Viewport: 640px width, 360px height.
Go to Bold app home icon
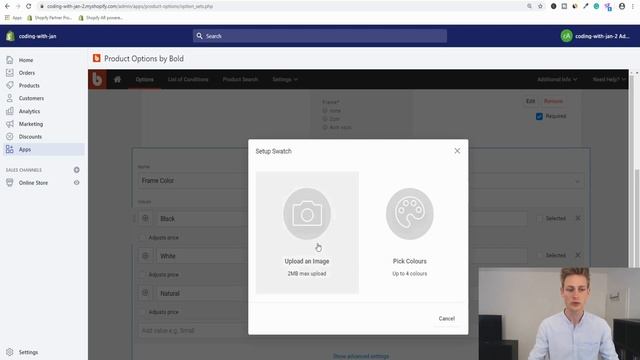tap(118, 79)
